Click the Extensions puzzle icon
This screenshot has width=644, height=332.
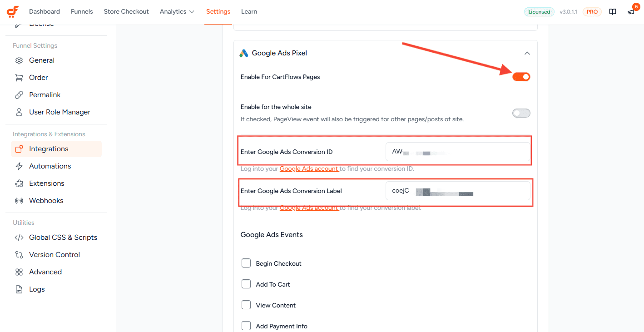[x=19, y=183]
